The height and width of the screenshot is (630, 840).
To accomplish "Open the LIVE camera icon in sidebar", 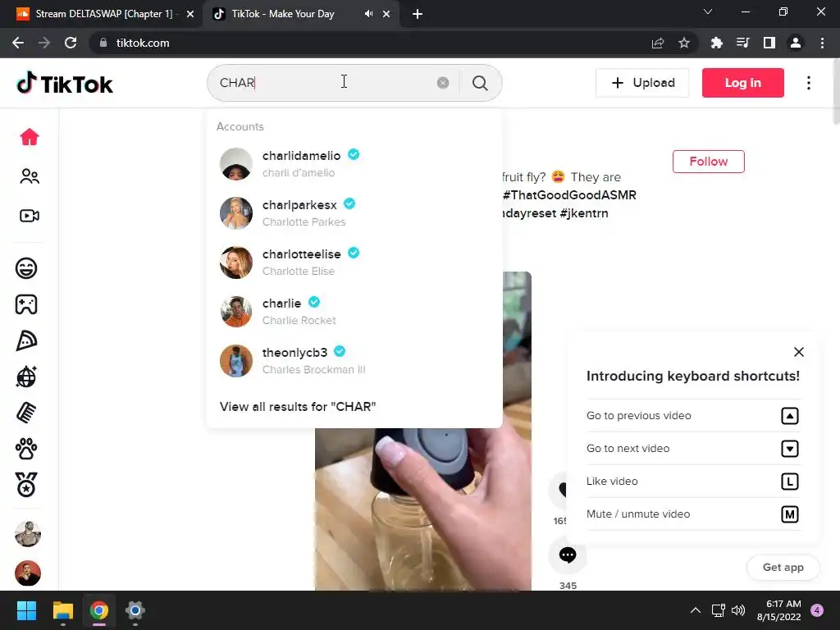I will coord(30,216).
